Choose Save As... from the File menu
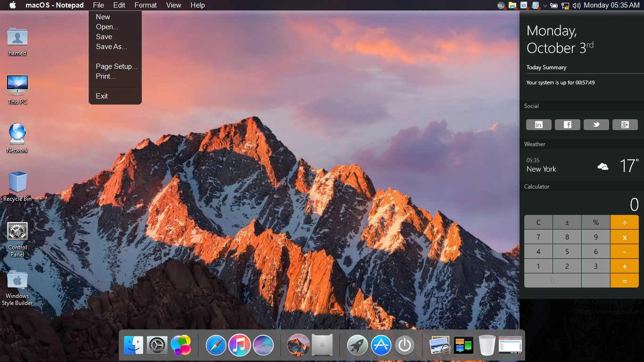This screenshot has width=644, height=362. (111, 47)
